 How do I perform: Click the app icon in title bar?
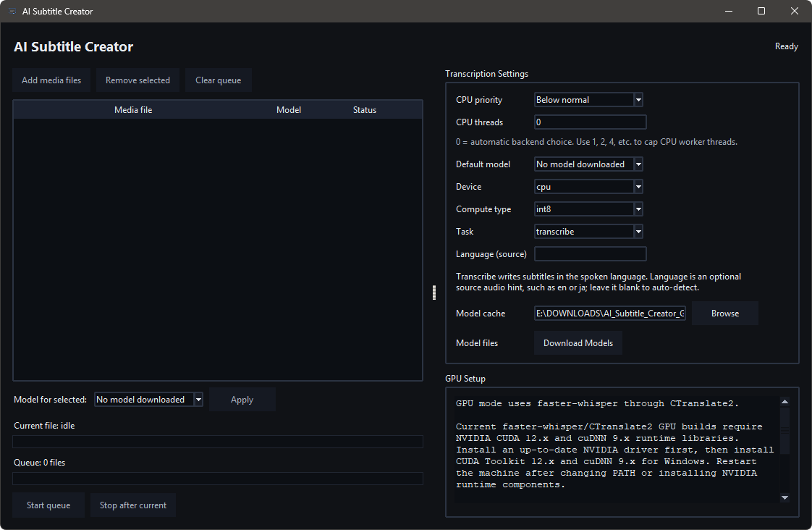pyautogui.click(x=12, y=11)
